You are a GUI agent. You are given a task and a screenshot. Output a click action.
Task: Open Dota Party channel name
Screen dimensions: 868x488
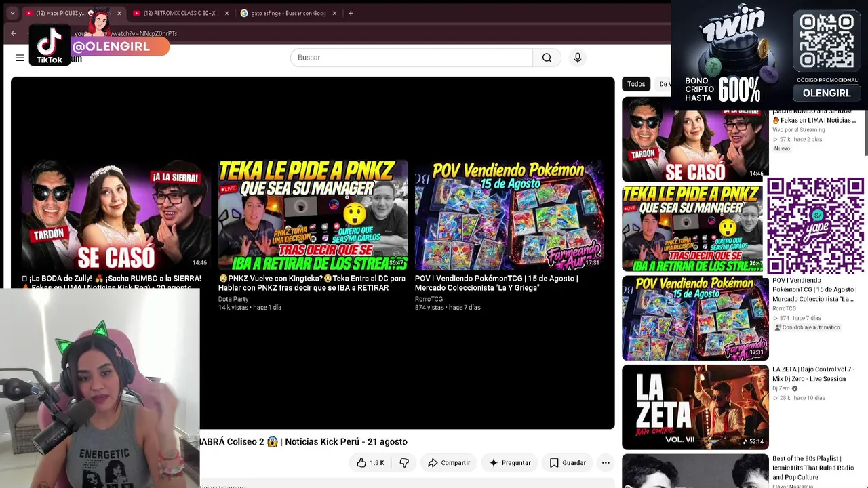pyautogui.click(x=233, y=299)
